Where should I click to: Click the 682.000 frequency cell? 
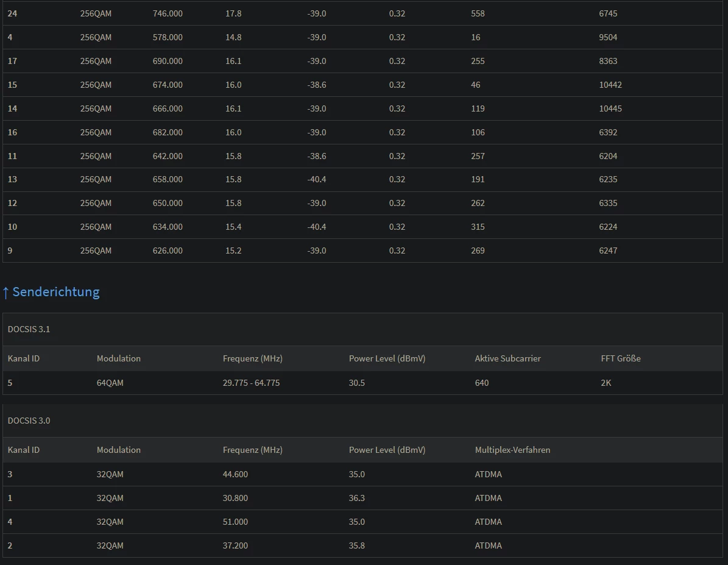coord(168,132)
